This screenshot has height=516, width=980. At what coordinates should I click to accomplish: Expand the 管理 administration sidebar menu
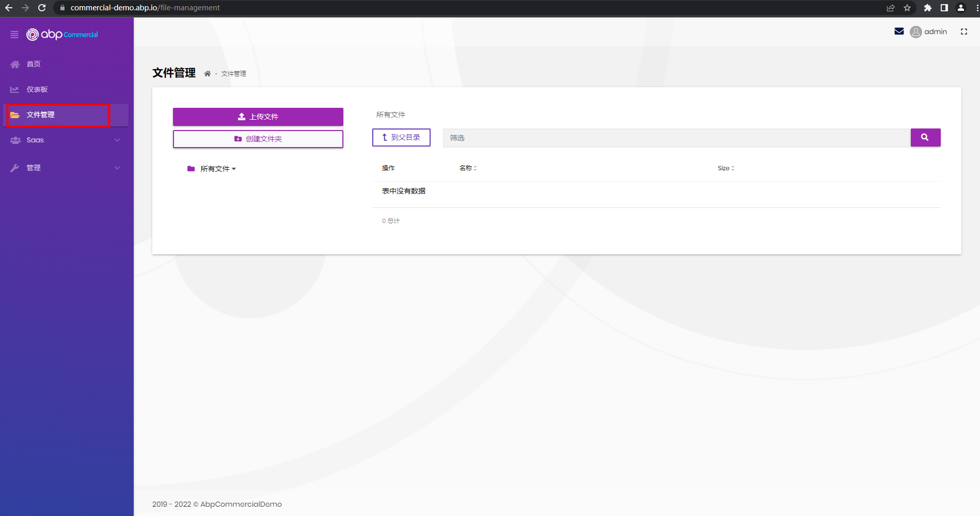pyautogui.click(x=67, y=168)
